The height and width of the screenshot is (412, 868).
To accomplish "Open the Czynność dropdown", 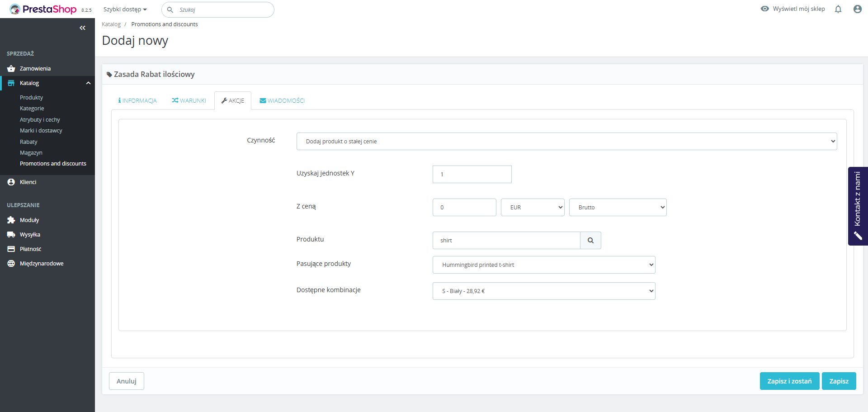I will pos(566,142).
